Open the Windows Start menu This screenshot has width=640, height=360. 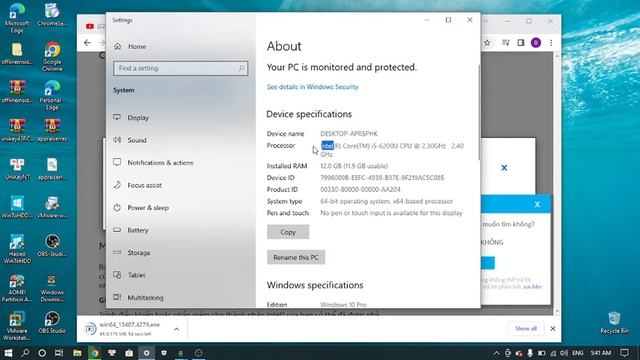8,353
